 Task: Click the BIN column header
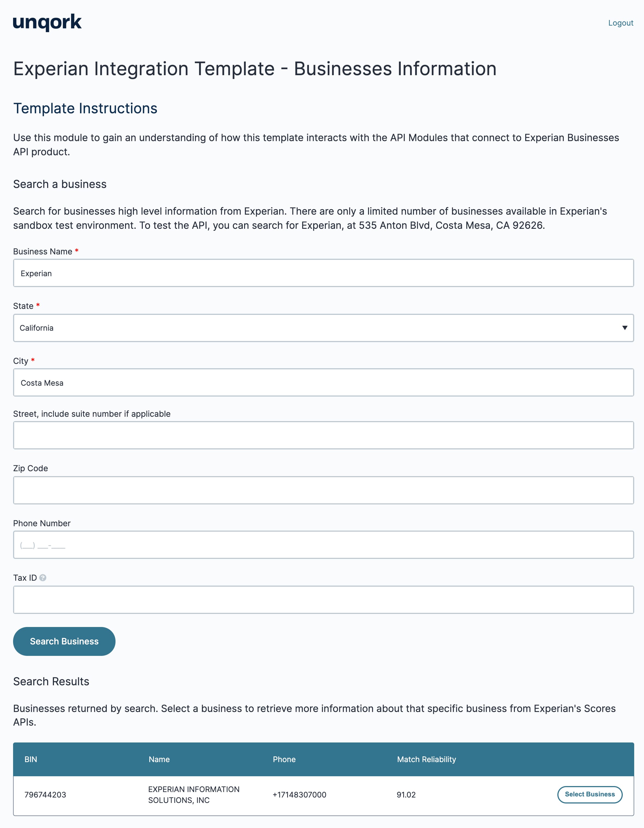pos(31,759)
